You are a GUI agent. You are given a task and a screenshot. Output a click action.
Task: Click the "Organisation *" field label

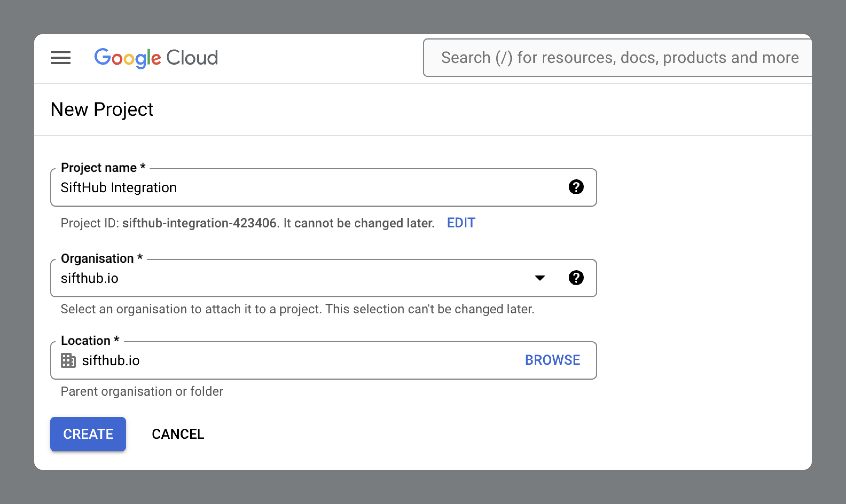(x=101, y=258)
